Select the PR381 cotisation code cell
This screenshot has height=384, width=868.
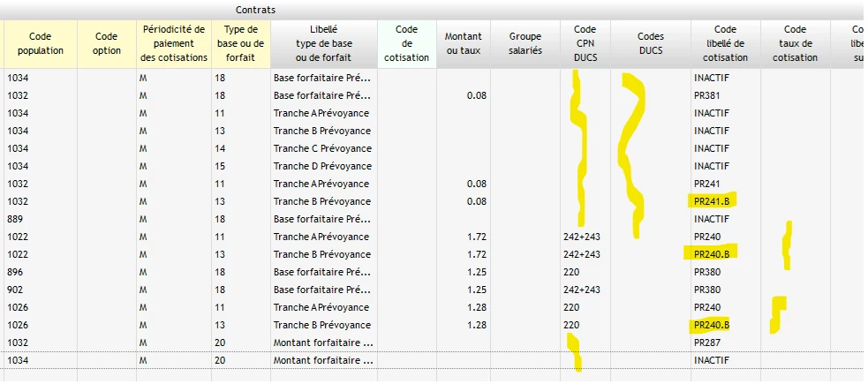tap(706, 95)
